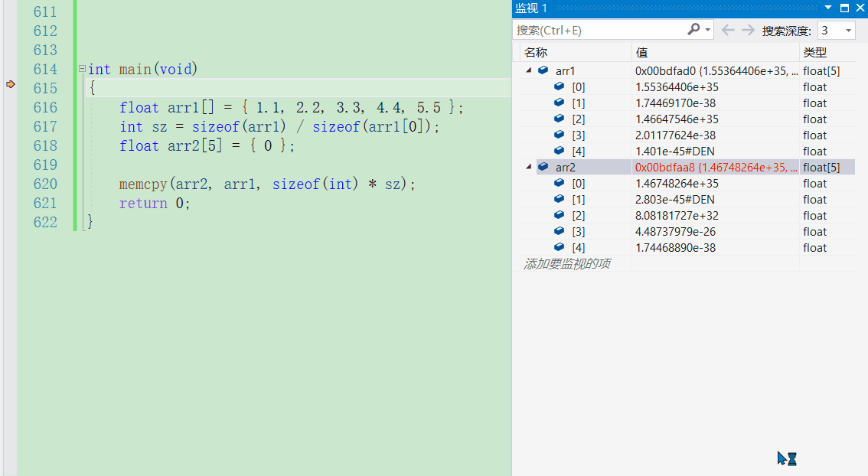Viewport: 868px width, 476px height.
Task: Select value 2.803e-45#DEN in watch list
Action: pyautogui.click(x=675, y=199)
